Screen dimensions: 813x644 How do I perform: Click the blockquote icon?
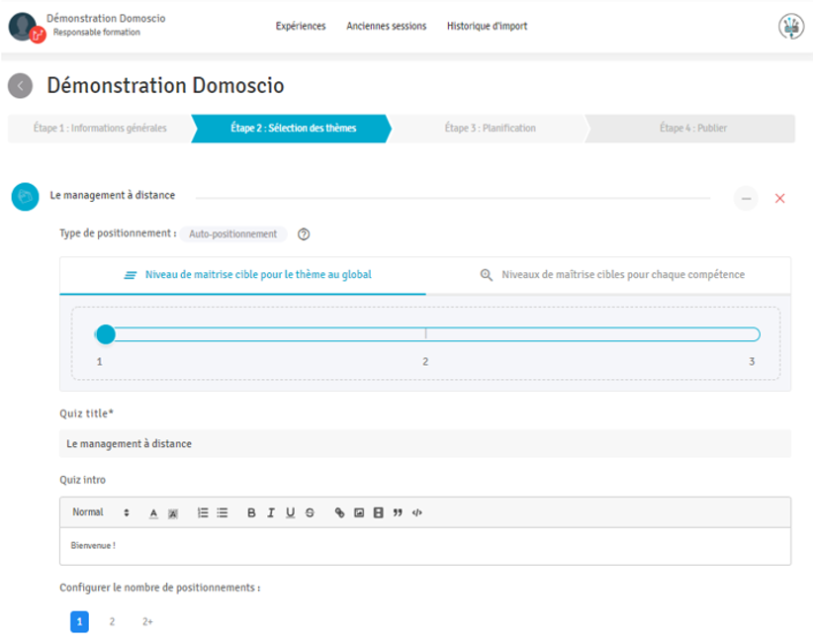point(398,512)
